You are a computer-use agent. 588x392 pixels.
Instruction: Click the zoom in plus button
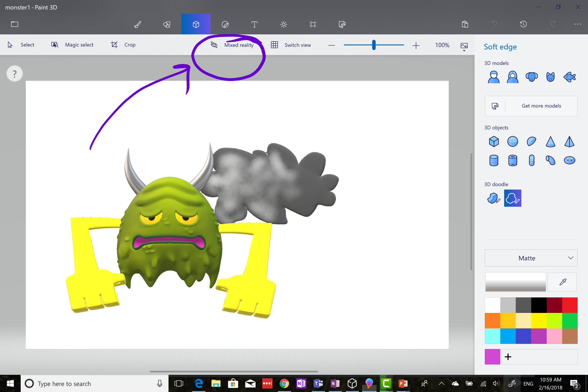[x=416, y=45]
